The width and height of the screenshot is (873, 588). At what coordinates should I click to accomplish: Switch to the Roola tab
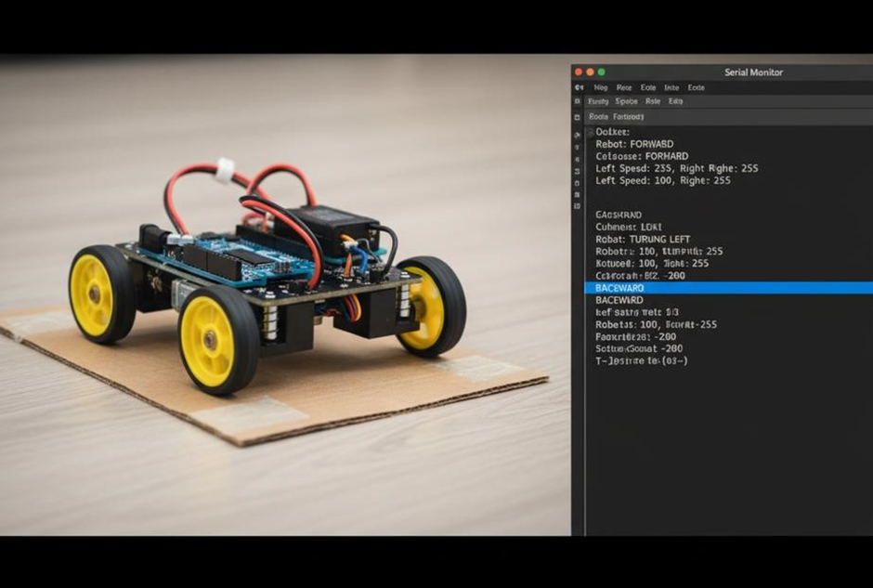(x=598, y=117)
